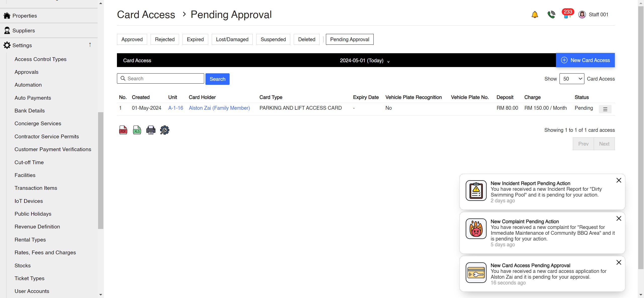
Task: Open the gear-wrench table settings icon
Action: [164, 130]
